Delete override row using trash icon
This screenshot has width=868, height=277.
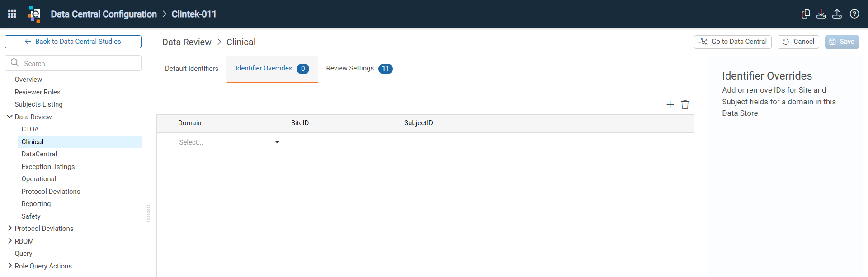click(x=685, y=105)
